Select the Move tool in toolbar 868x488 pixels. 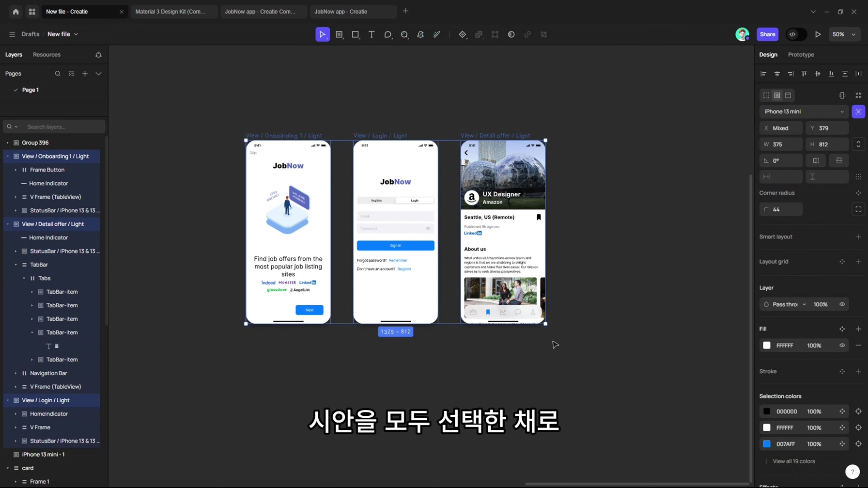click(322, 34)
